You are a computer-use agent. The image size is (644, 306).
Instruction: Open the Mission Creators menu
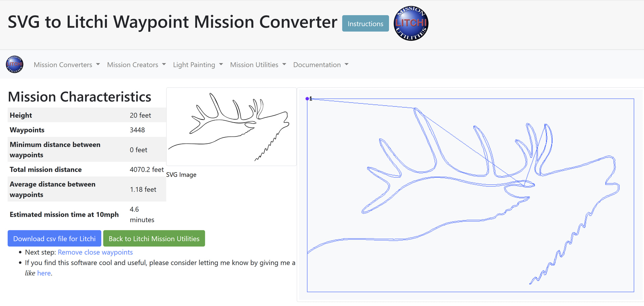pyautogui.click(x=137, y=64)
